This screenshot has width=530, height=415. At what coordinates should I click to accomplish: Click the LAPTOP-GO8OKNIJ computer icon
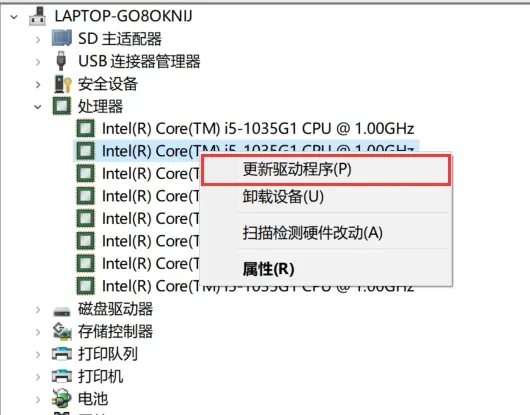(x=37, y=16)
